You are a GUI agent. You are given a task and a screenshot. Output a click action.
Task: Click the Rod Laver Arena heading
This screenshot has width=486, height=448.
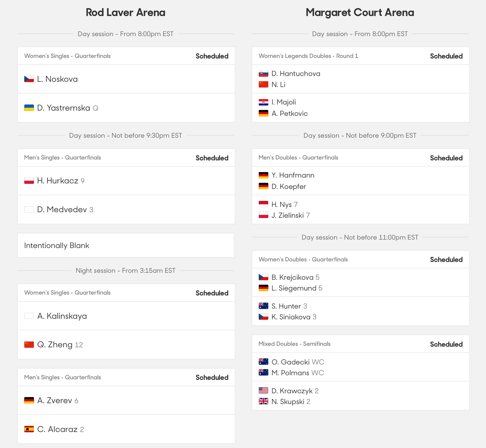pos(126,13)
